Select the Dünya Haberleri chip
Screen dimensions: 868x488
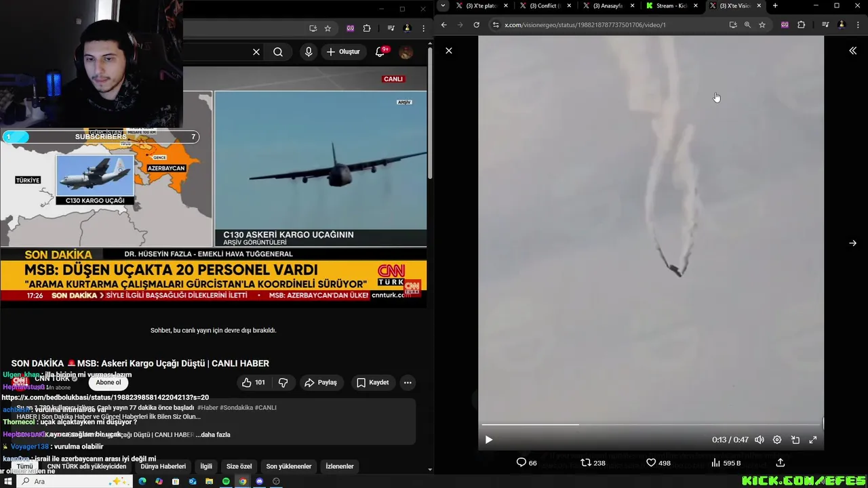163,466
